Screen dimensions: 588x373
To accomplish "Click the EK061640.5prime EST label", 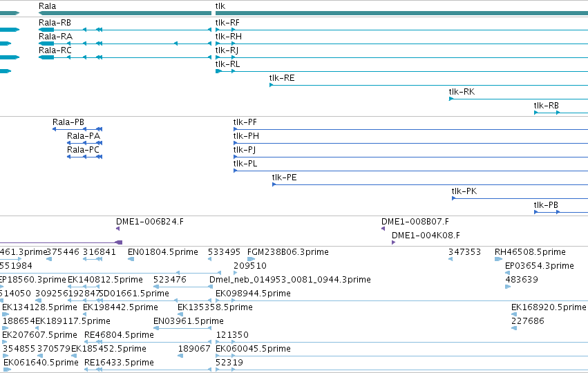I will pyautogui.click(x=41, y=363).
